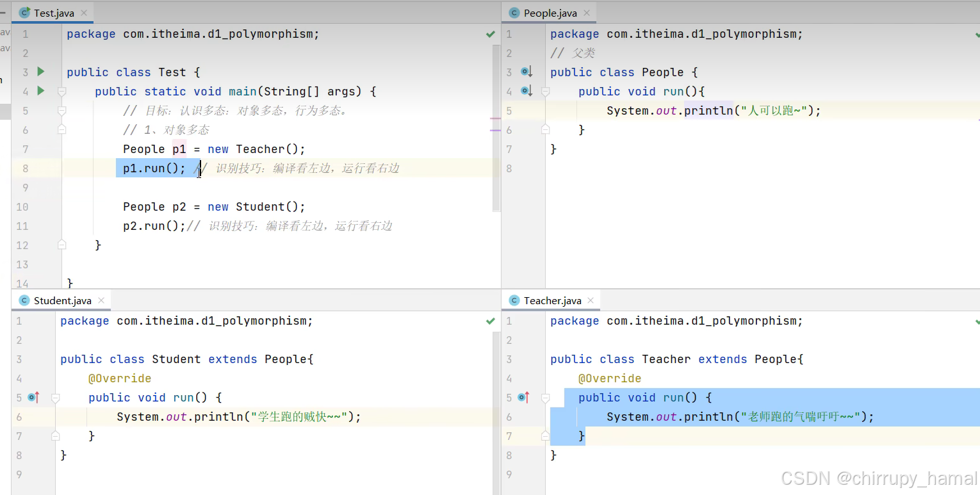This screenshot has height=495, width=980.
Task: Close the Student.java tab
Action: pyautogui.click(x=101, y=300)
